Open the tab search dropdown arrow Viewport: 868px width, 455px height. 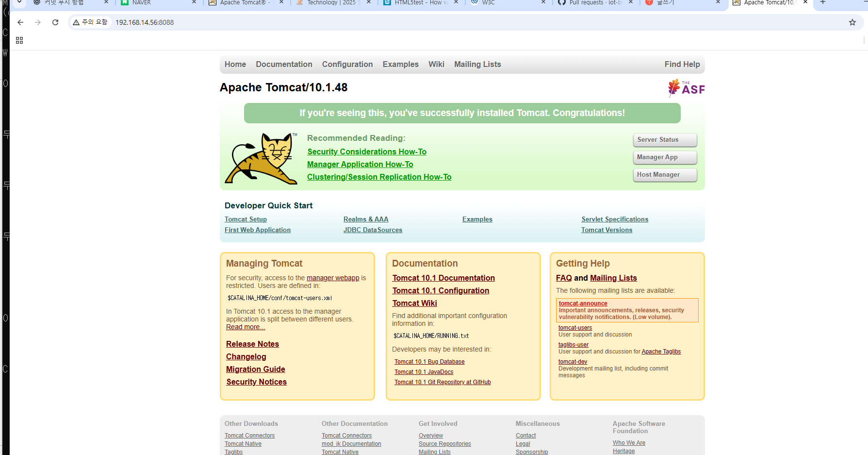point(19,2)
